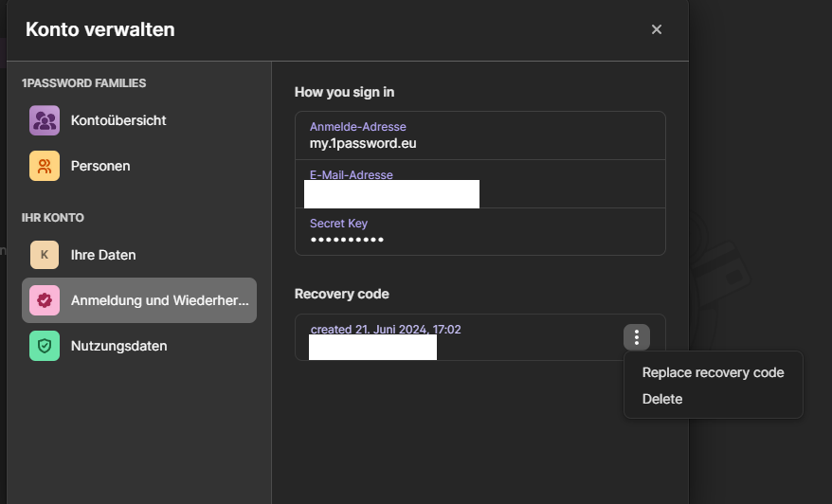The width and height of the screenshot is (832, 504).
Task: Click the recovery code created 21. Juni entry
Action: (385, 330)
